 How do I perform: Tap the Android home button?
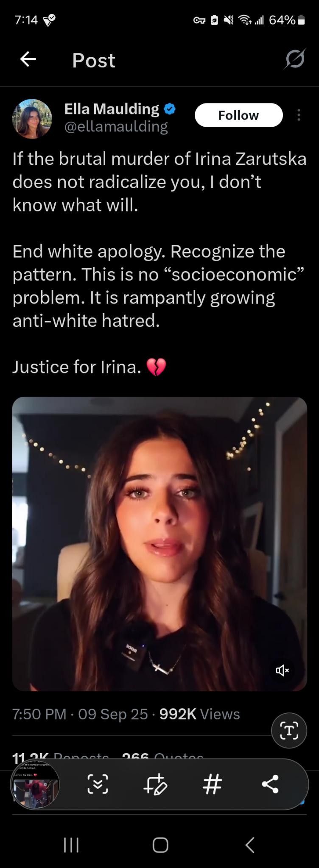(160, 845)
